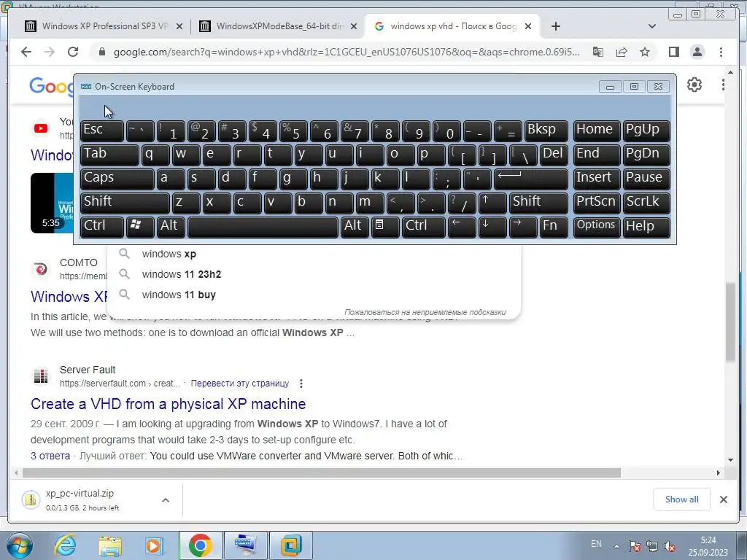The image size is (747, 560).
Task: Expand xp_pc-virtual.zip download options arrow
Action: click(x=166, y=500)
